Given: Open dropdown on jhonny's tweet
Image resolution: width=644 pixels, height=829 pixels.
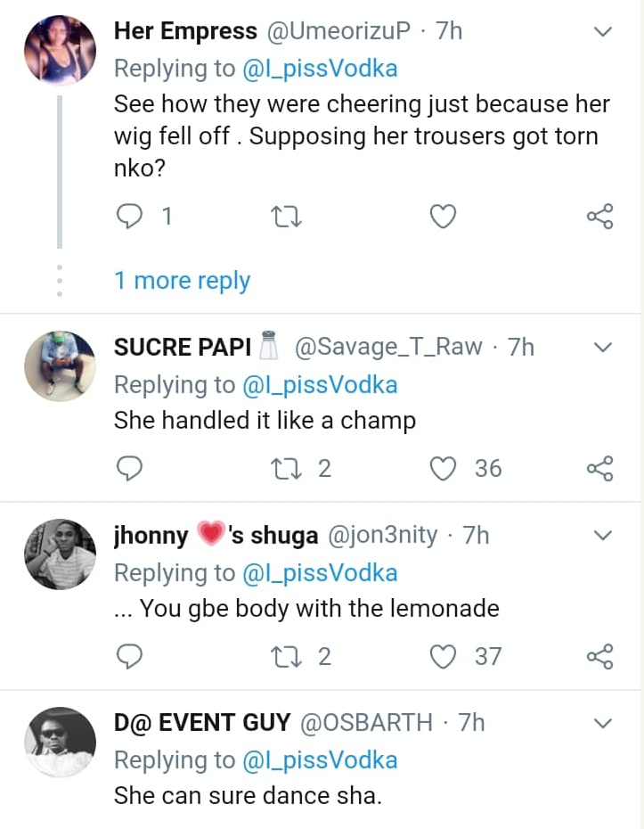Looking at the screenshot, I should coord(603,535).
